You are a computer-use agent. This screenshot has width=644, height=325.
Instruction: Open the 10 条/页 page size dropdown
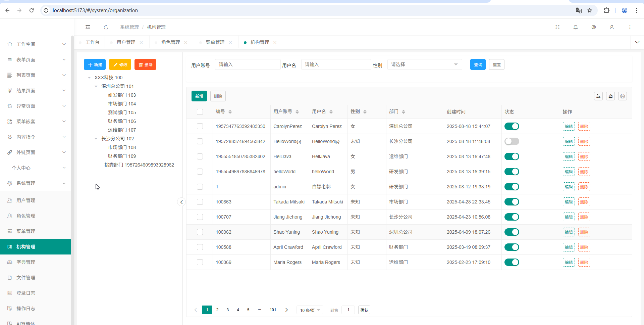pos(310,310)
